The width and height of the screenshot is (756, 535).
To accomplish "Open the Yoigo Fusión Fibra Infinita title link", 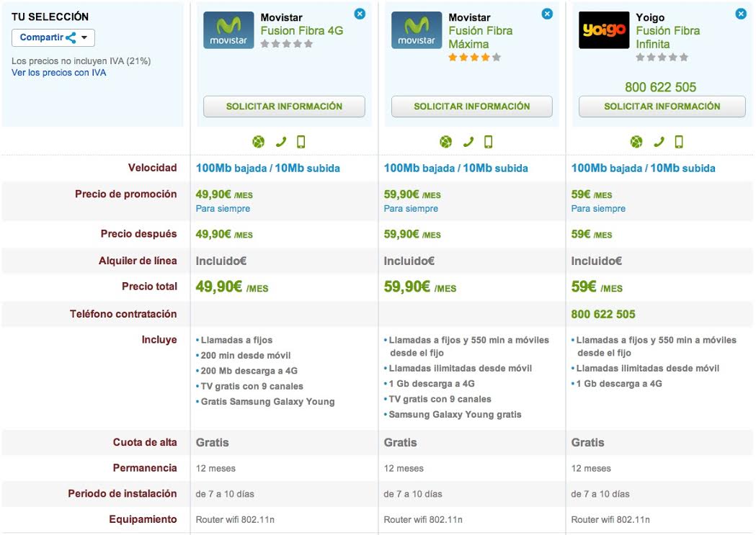I will coord(667,37).
